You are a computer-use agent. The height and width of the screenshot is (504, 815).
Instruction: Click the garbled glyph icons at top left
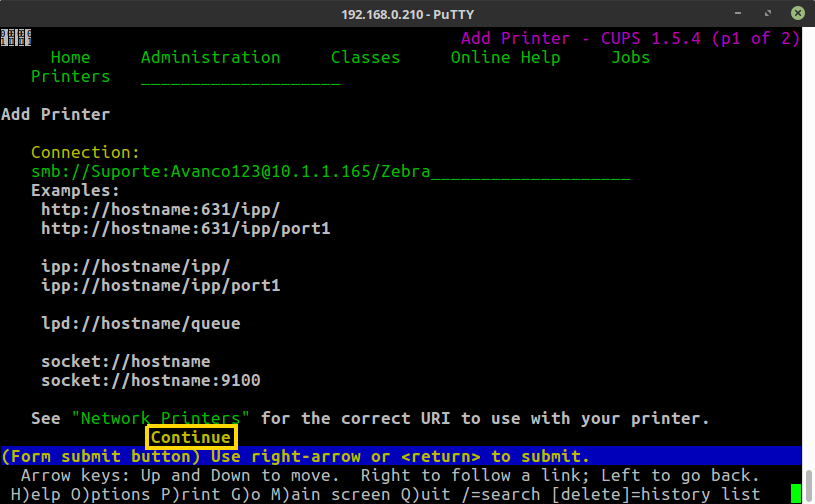(x=15, y=38)
